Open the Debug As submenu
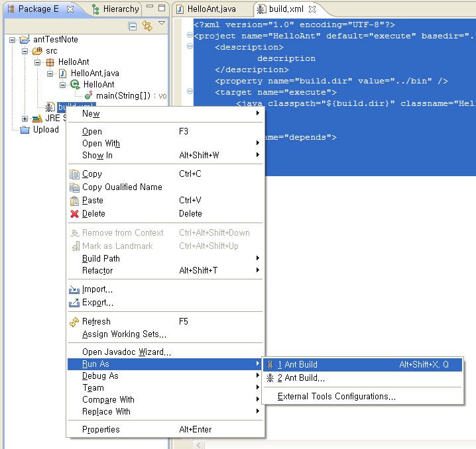 tap(166, 376)
